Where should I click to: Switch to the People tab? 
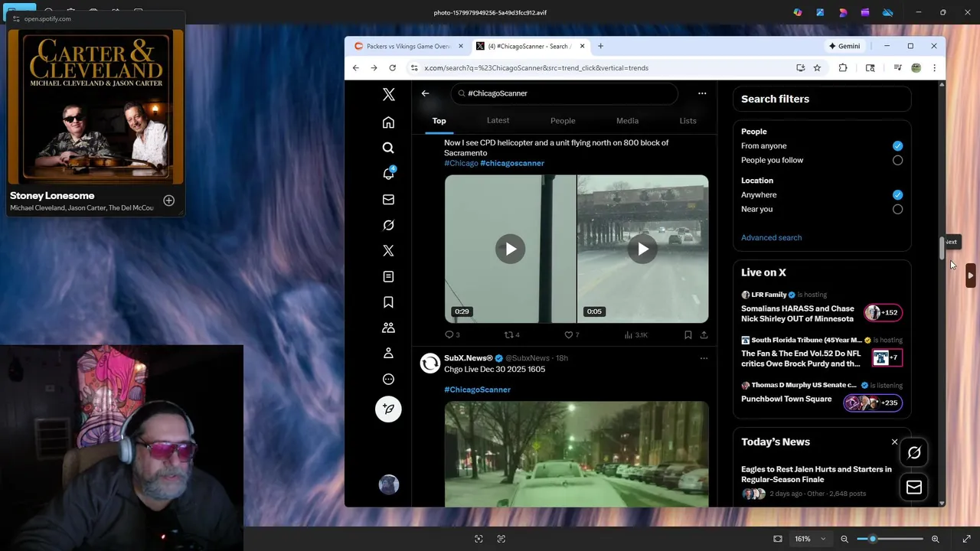coord(563,120)
